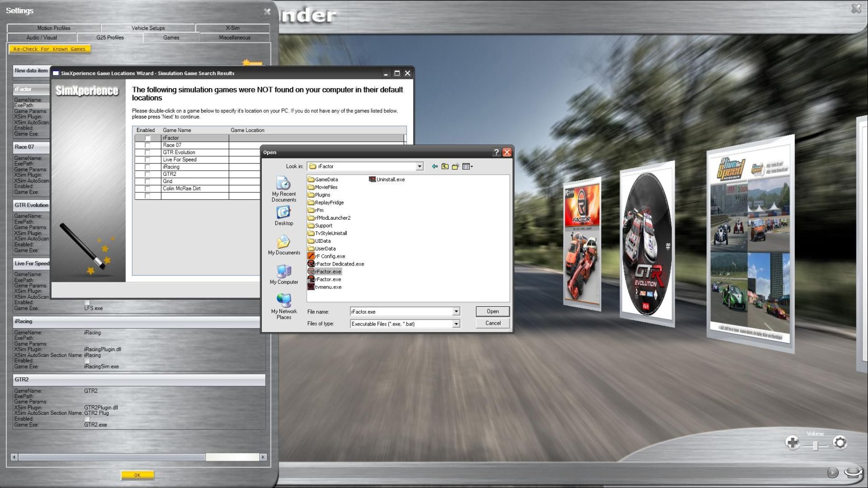The image size is (868, 488).
Task: Switch to Vehicle Setups tab
Action: 148,28
